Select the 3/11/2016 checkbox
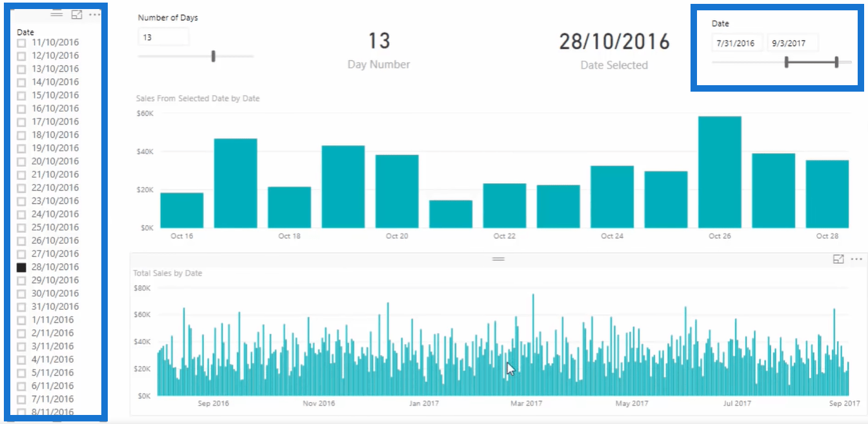 point(21,347)
